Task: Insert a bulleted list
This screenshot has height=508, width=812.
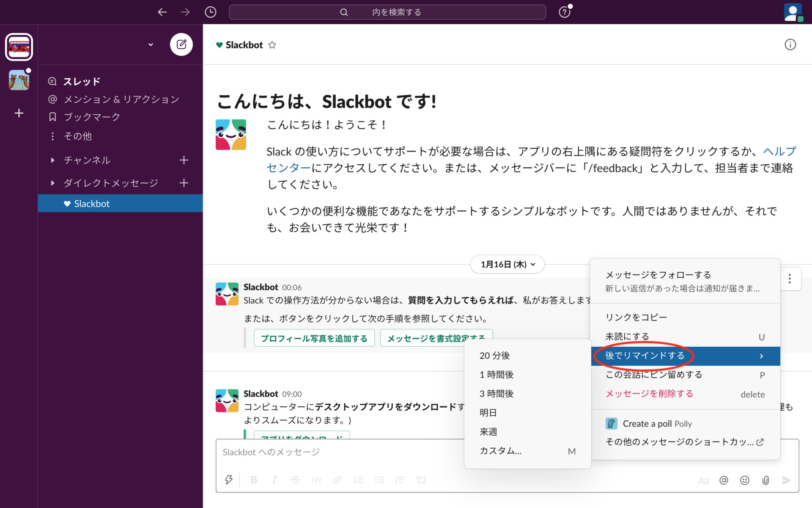Action: (x=379, y=480)
